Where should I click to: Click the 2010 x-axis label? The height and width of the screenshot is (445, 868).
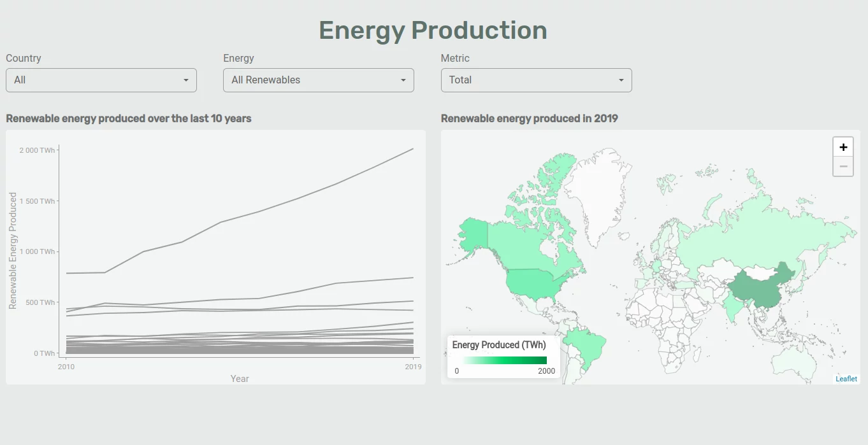tap(66, 367)
